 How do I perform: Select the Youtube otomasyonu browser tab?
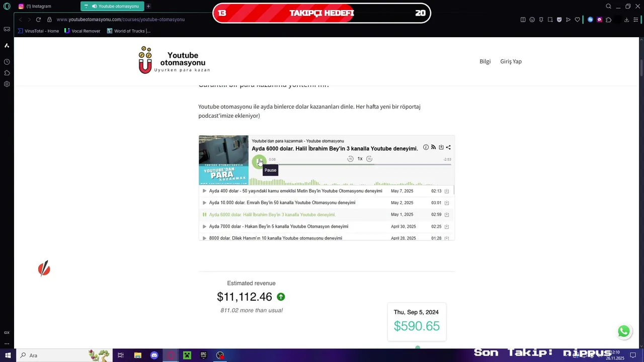pos(112,7)
